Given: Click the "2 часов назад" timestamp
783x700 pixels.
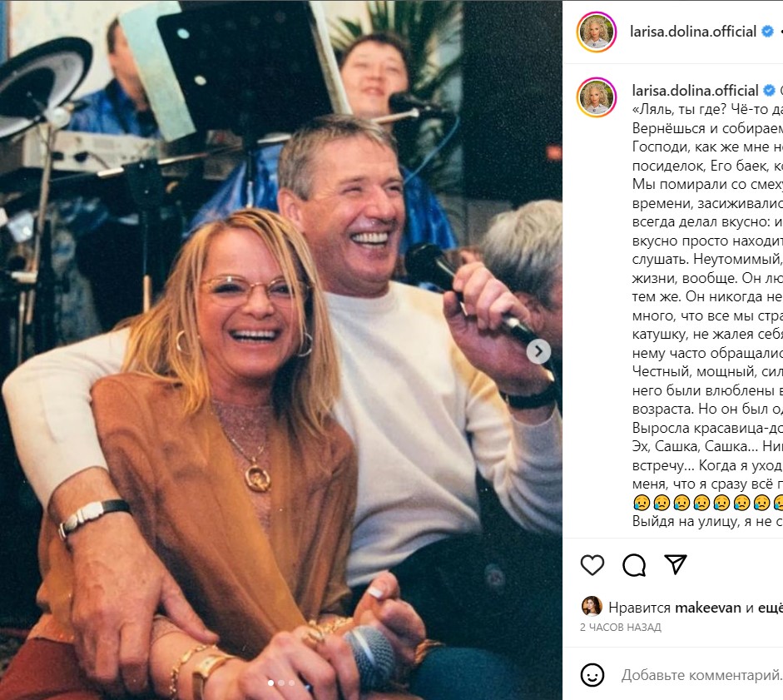Looking at the screenshot, I should [620, 627].
